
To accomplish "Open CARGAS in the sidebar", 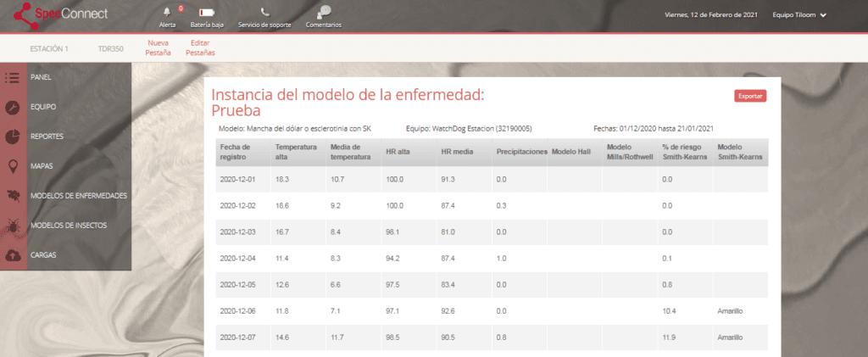I will [x=43, y=255].
